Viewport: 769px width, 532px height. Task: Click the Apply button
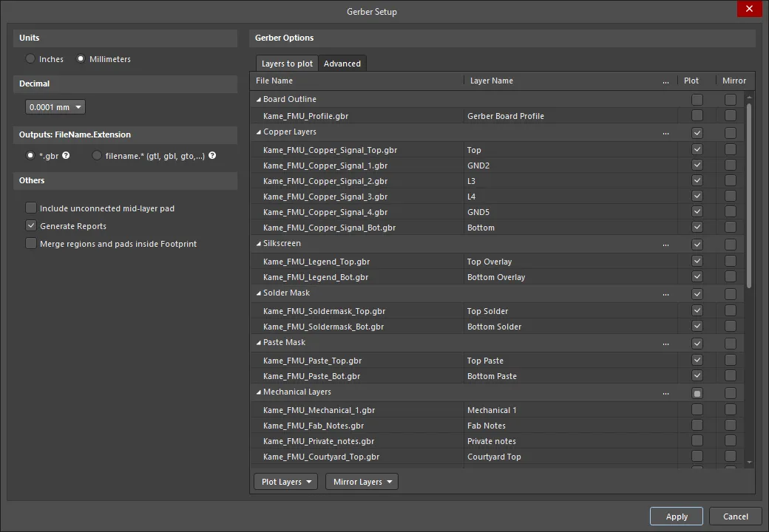677,516
